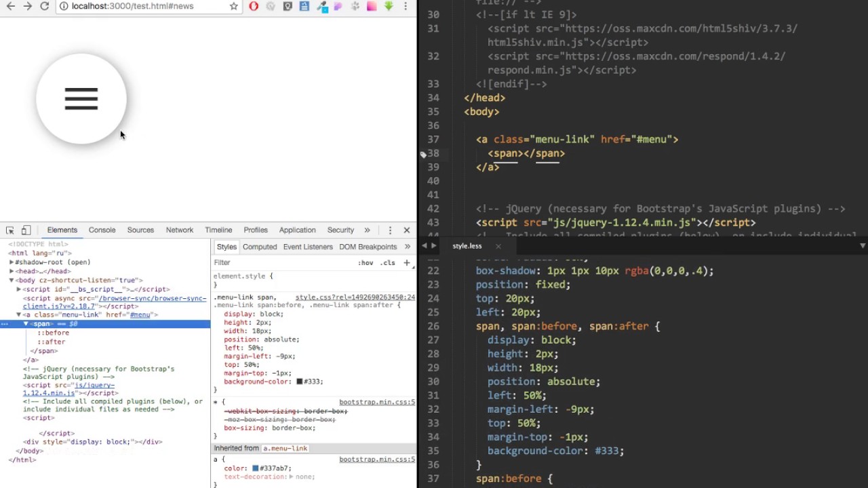Expand the __bs_script__ script node
The image size is (868, 488).
click(19, 289)
